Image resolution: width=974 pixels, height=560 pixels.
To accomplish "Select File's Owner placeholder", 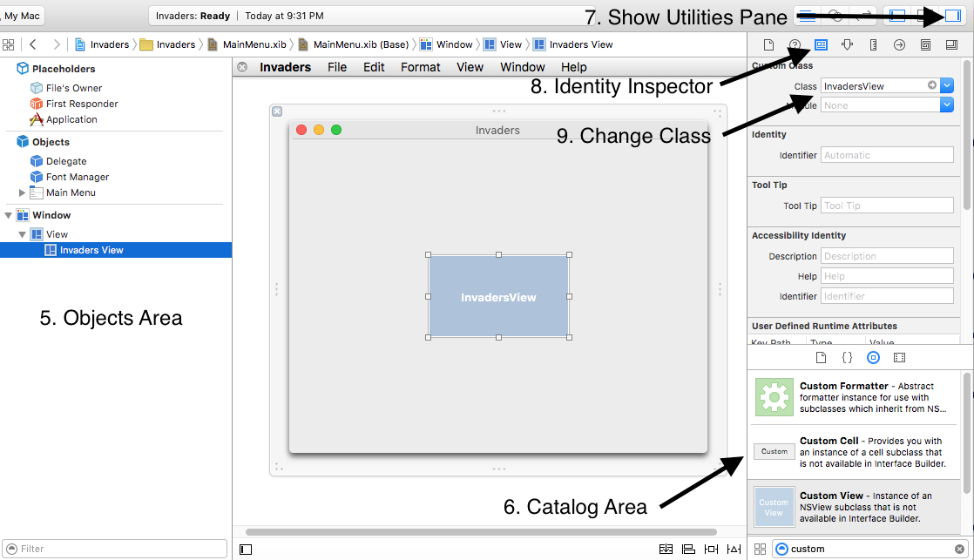I will [66, 88].
